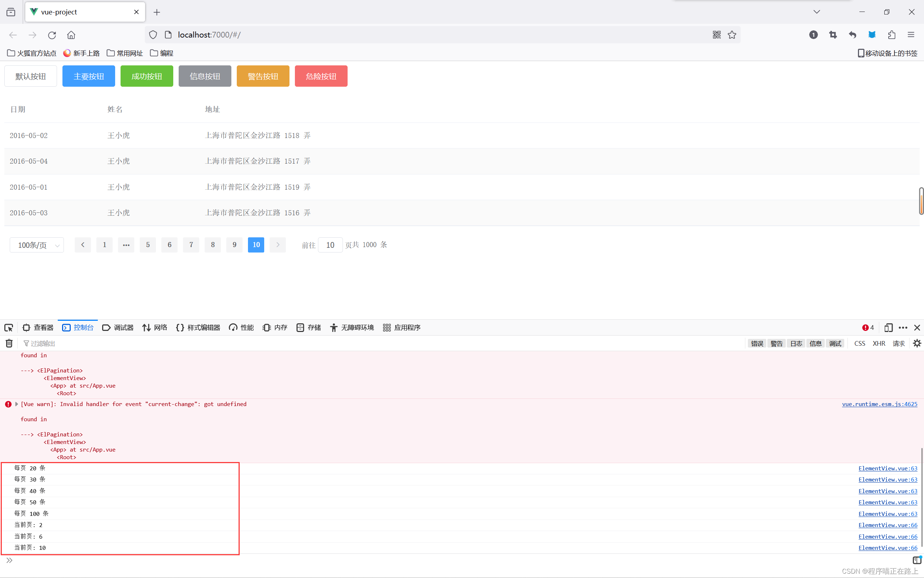Click the pagination ellipsis button
This screenshot has height=578, width=924.
126,245
